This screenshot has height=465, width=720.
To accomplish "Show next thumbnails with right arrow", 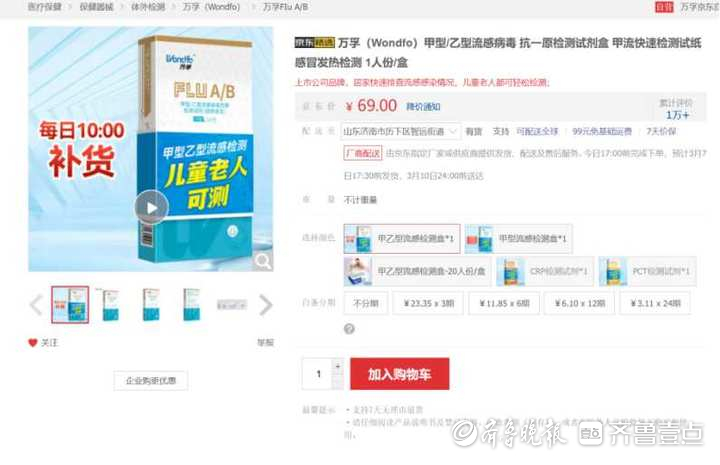I will pyautogui.click(x=266, y=305).
